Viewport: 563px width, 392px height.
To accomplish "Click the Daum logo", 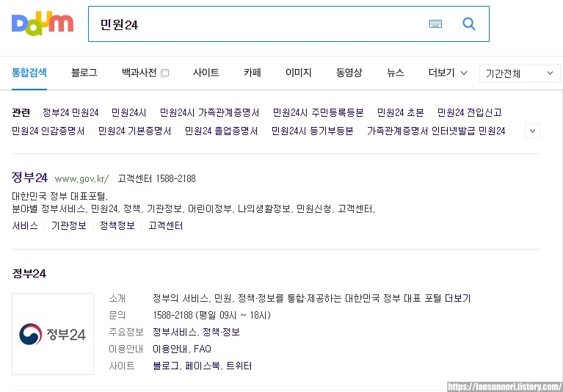I will (x=43, y=23).
